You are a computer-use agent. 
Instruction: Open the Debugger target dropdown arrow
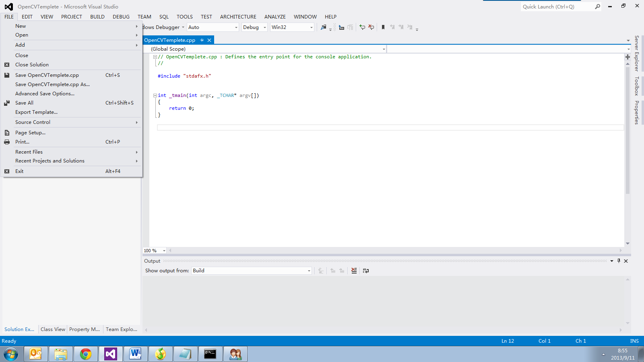(183, 27)
